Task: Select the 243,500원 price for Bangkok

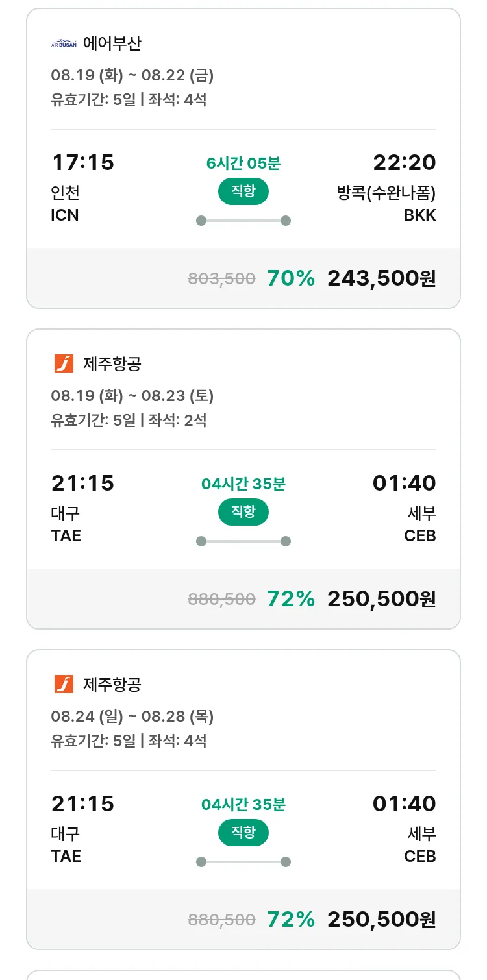Action: click(381, 278)
